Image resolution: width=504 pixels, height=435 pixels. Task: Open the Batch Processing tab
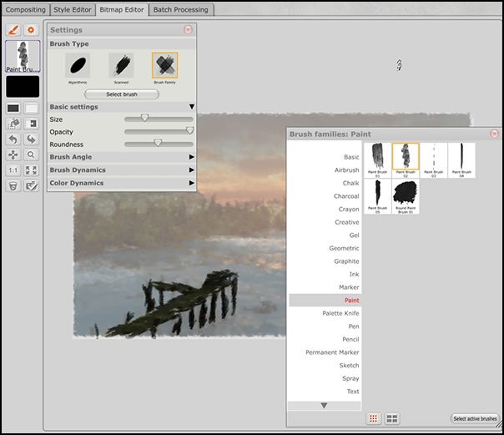(x=180, y=10)
